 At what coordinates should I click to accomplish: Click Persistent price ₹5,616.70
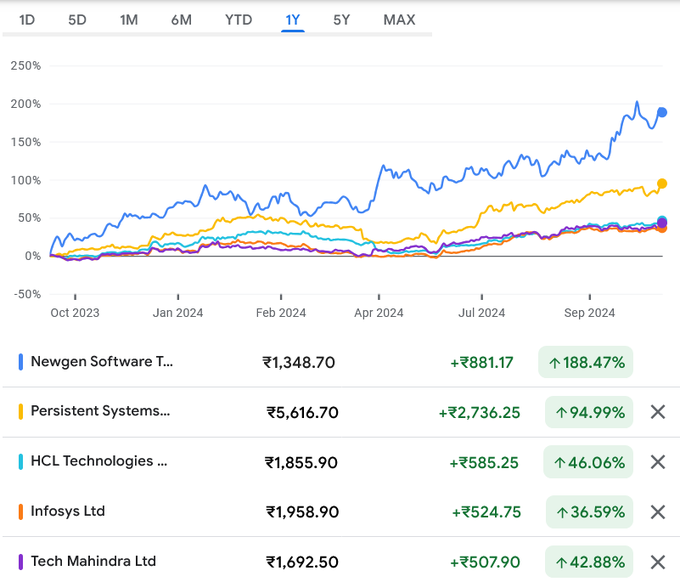302,412
